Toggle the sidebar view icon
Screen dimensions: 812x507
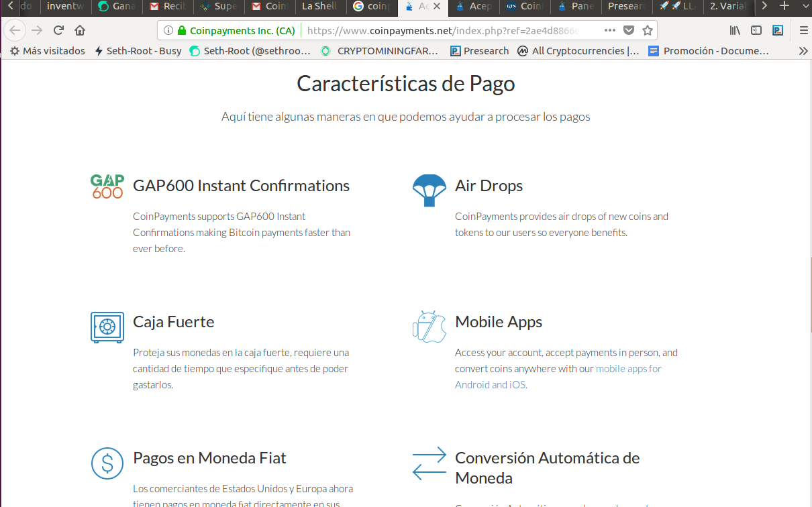[756, 30]
